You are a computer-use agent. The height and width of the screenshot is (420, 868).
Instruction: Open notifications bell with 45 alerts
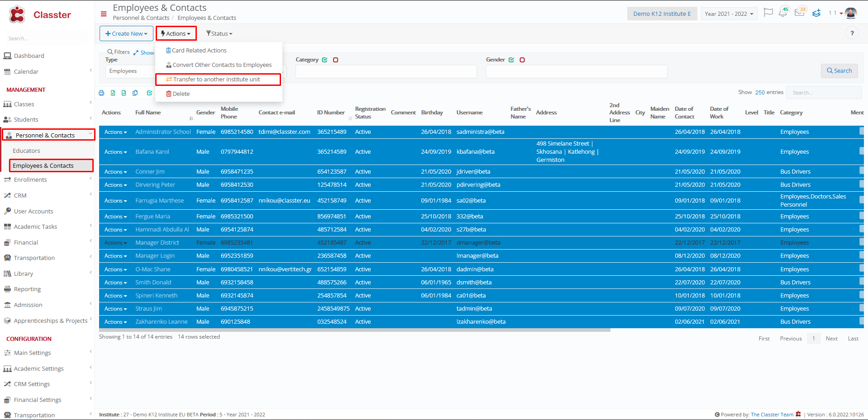click(783, 12)
